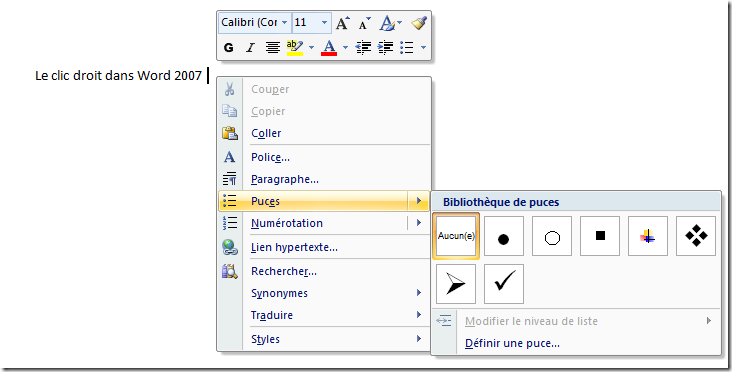
Task: Click the list level icon beside Modifier
Action: pos(444,321)
